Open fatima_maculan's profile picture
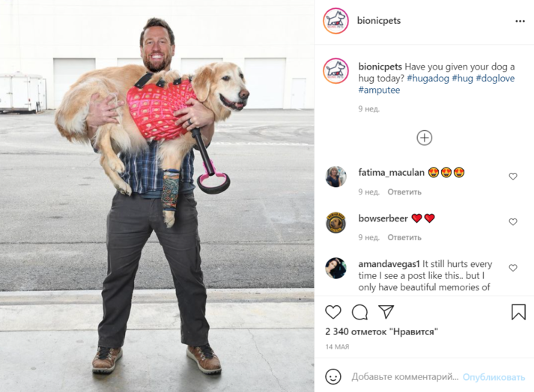 pos(336,177)
